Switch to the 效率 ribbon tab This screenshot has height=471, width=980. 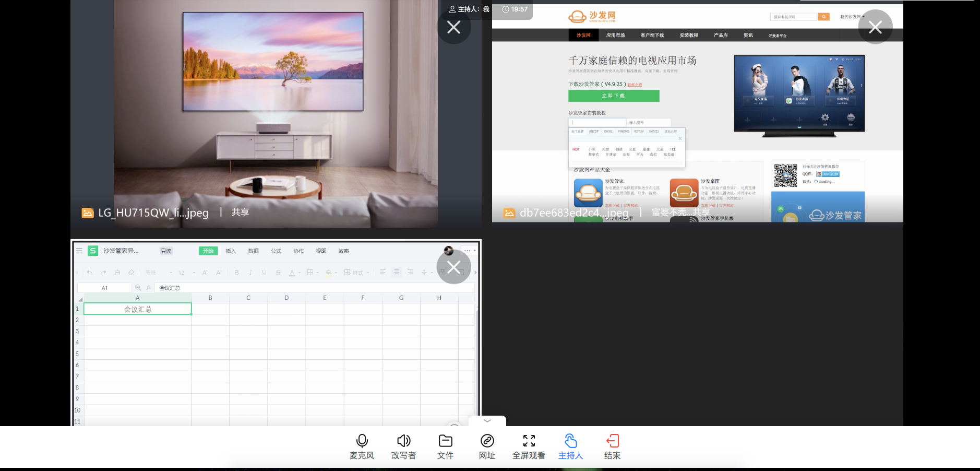pyautogui.click(x=343, y=251)
